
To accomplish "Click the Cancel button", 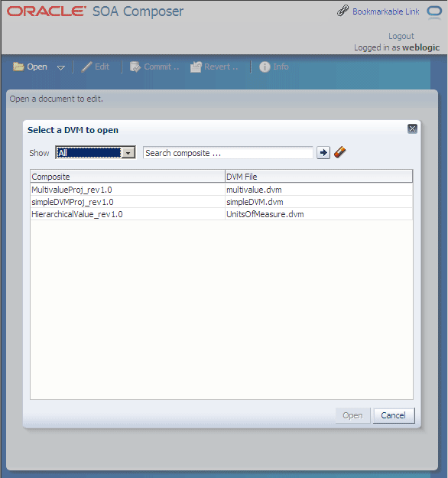I will pos(394,415).
